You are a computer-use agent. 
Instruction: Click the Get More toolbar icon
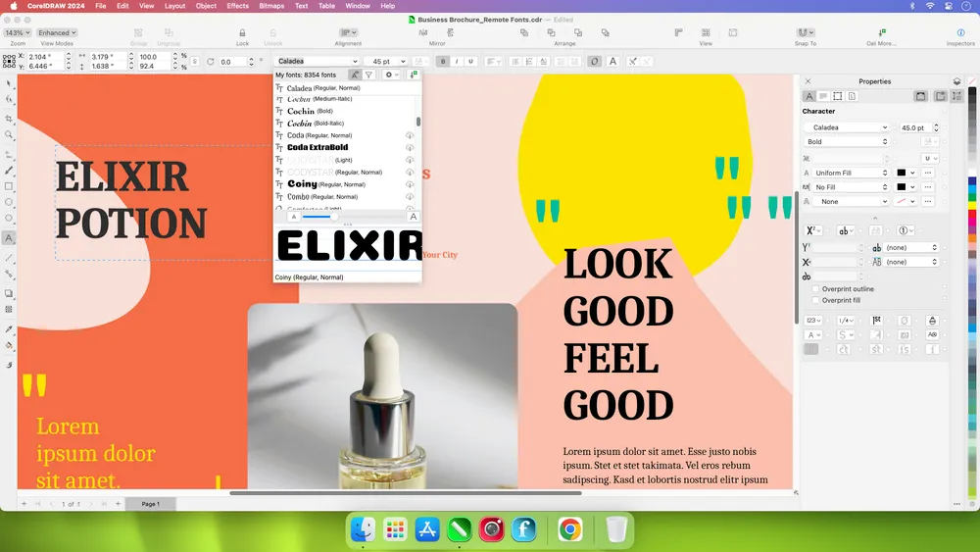(x=881, y=32)
